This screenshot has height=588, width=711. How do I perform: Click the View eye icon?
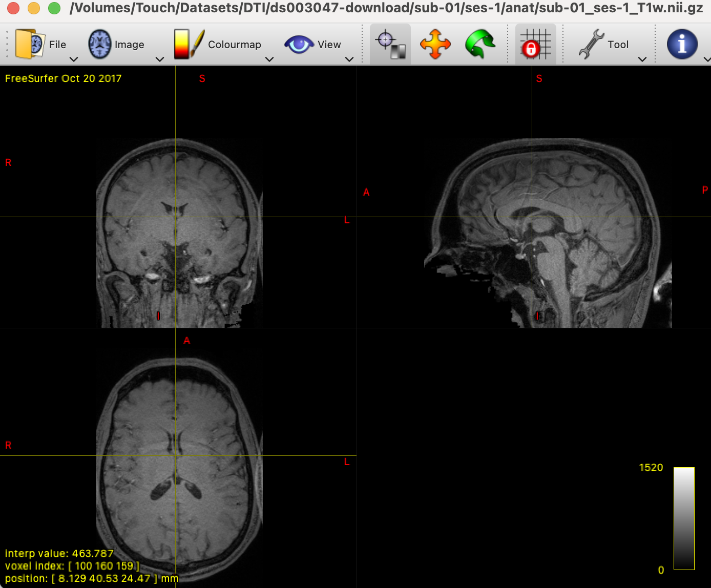[x=299, y=45]
